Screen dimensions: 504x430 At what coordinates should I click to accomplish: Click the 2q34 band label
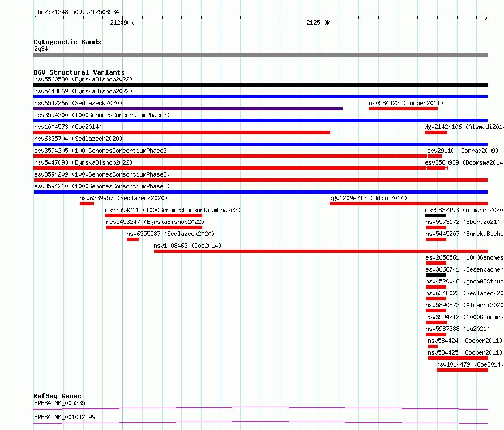[41, 49]
